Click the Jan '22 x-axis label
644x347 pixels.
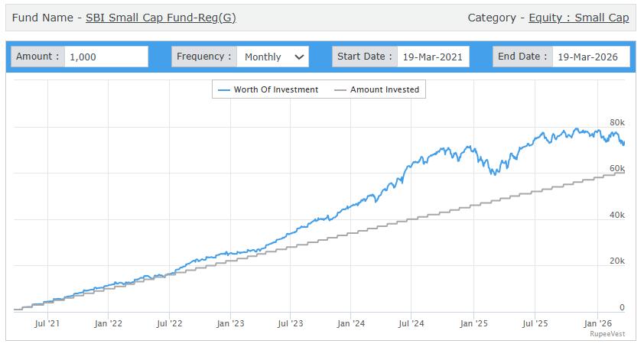tap(108, 323)
